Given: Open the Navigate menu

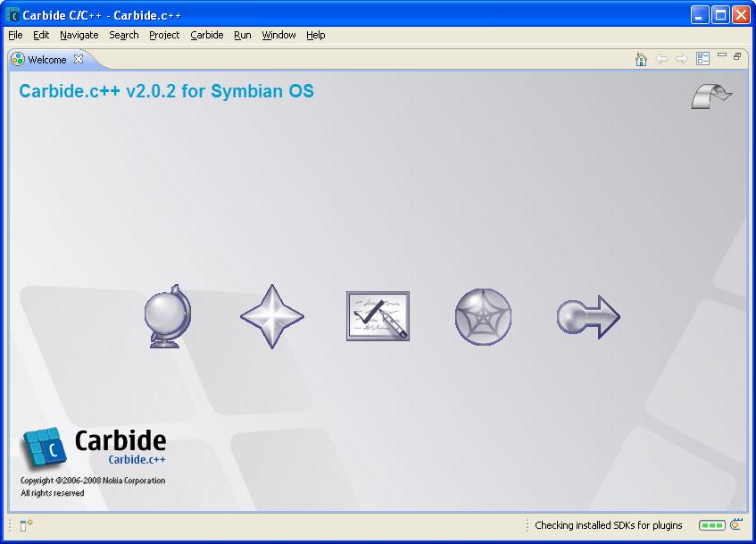Looking at the screenshot, I should tap(79, 35).
